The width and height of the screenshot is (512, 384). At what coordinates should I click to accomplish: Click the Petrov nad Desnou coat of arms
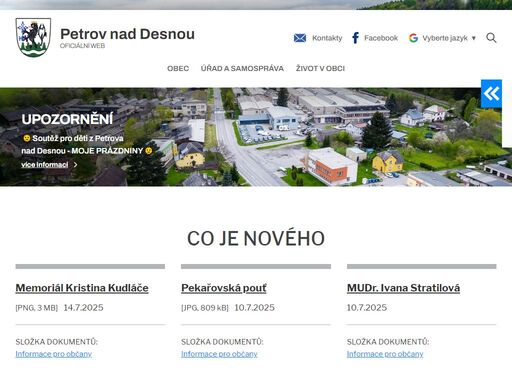tap(33, 37)
